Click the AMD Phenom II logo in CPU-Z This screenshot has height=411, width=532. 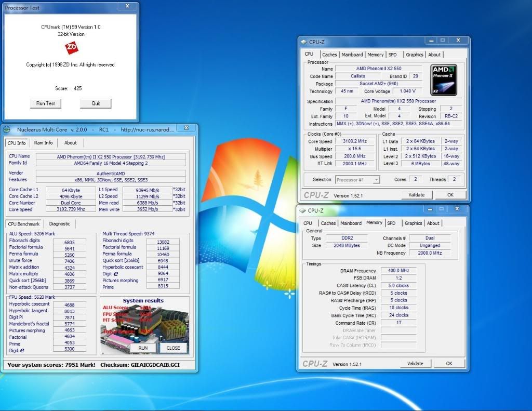coord(444,80)
